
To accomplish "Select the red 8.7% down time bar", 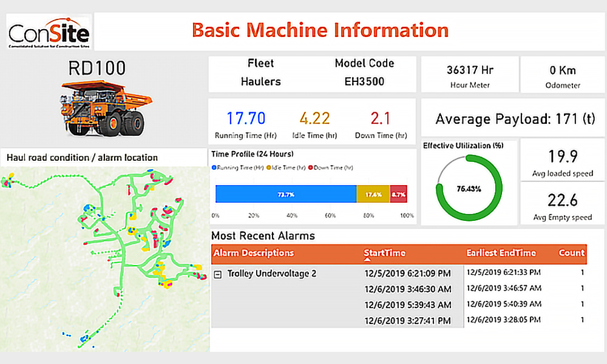I will (x=398, y=194).
